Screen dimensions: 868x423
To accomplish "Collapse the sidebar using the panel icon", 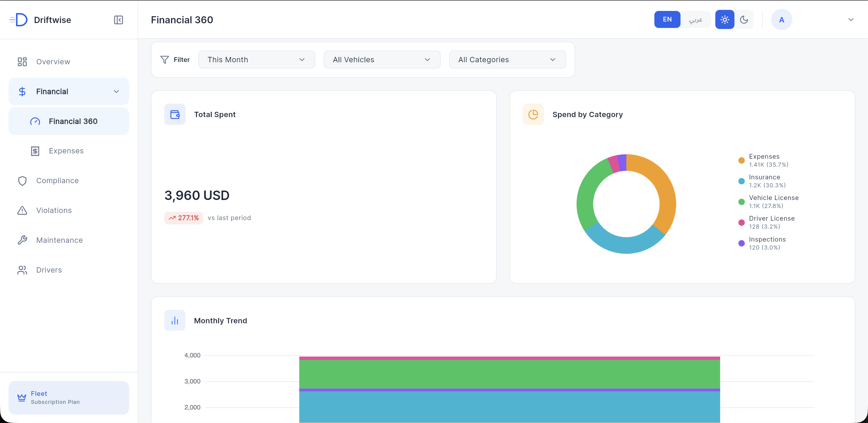I will pyautogui.click(x=118, y=19).
